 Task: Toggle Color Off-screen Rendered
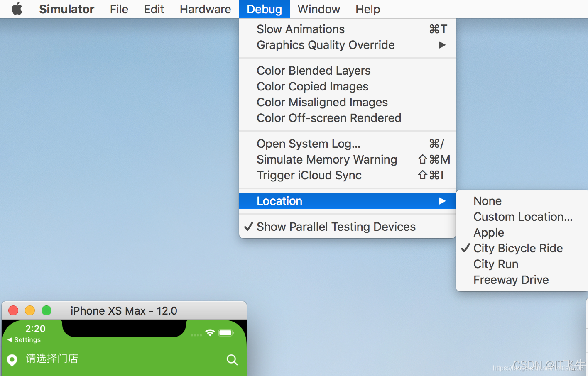coord(348,118)
